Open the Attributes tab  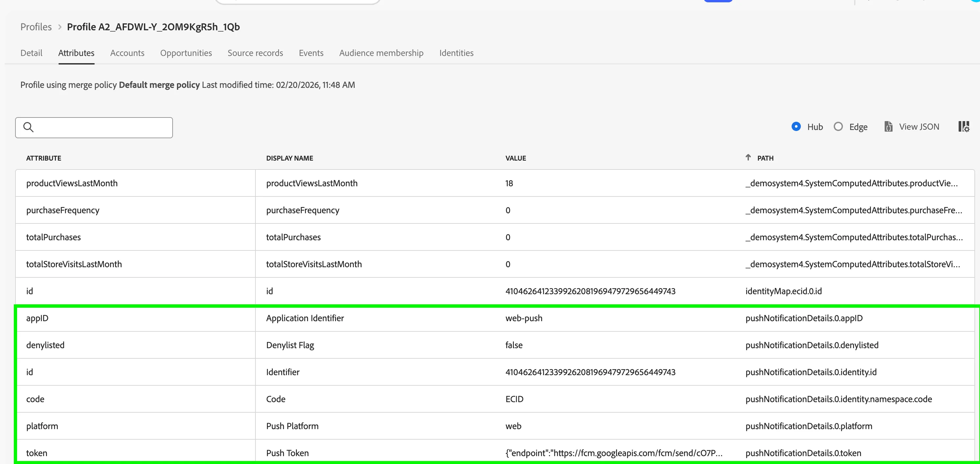(x=76, y=53)
